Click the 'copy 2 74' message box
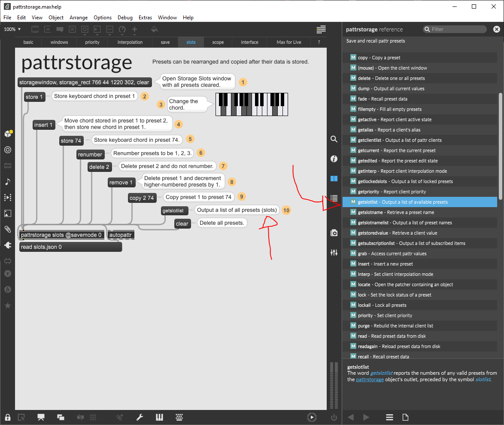Image resolution: width=504 pixels, height=425 pixels. click(x=141, y=198)
